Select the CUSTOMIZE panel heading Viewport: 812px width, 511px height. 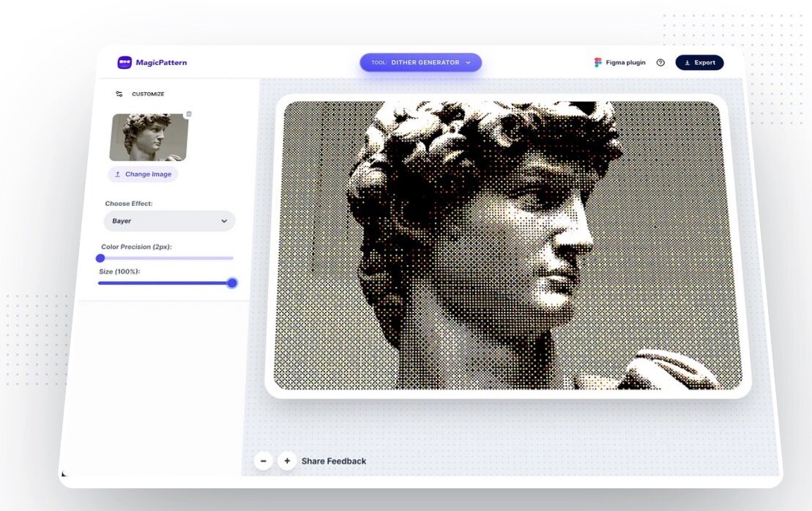(148, 94)
